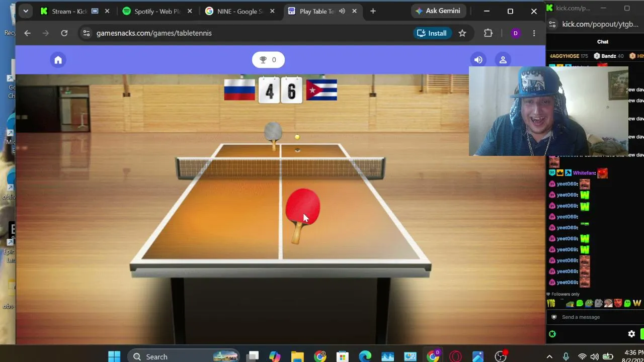Go to the game's home screen icon
The width and height of the screenshot is (644, 362).
point(58,60)
